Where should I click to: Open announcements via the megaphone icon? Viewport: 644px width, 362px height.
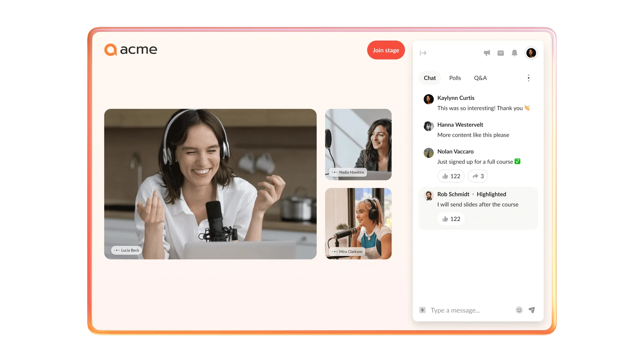[487, 53]
